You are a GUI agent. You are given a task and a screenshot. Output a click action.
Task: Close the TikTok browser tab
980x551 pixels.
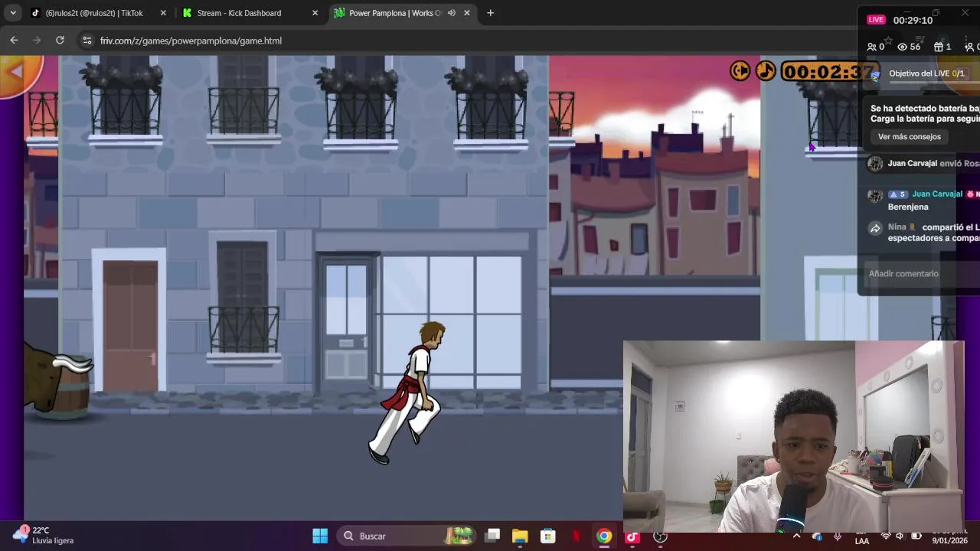pyautogui.click(x=163, y=13)
